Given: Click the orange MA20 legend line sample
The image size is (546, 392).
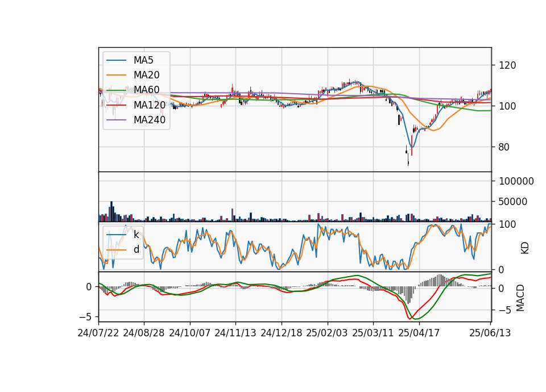Looking at the screenshot, I should pyautogui.click(x=116, y=75).
